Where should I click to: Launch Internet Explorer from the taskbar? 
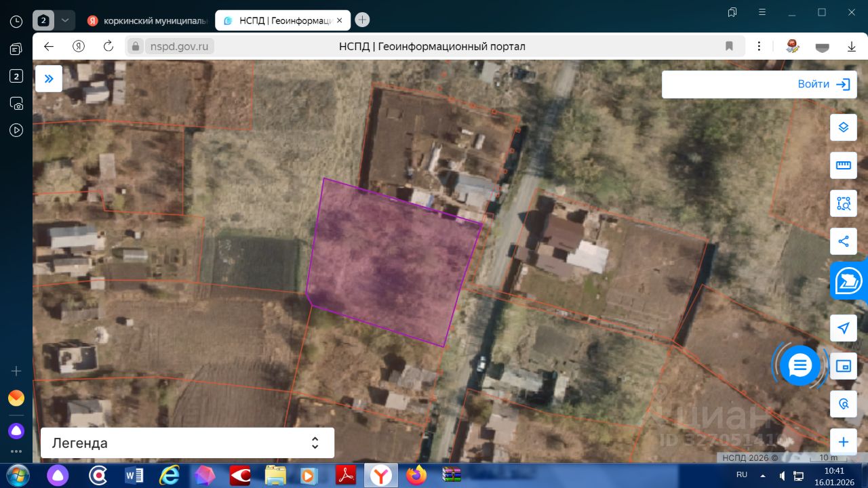point(170,475)
